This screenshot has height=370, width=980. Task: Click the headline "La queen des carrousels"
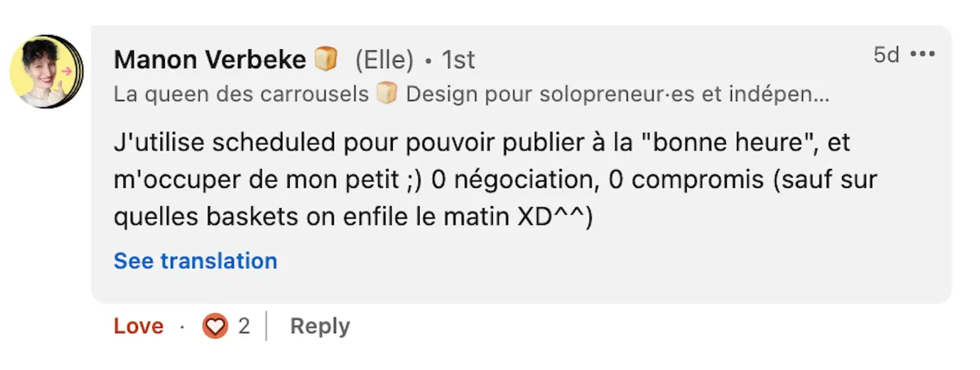241,95
